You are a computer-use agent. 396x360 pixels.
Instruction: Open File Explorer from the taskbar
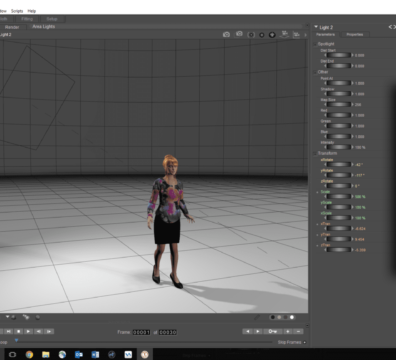(46, 354)
